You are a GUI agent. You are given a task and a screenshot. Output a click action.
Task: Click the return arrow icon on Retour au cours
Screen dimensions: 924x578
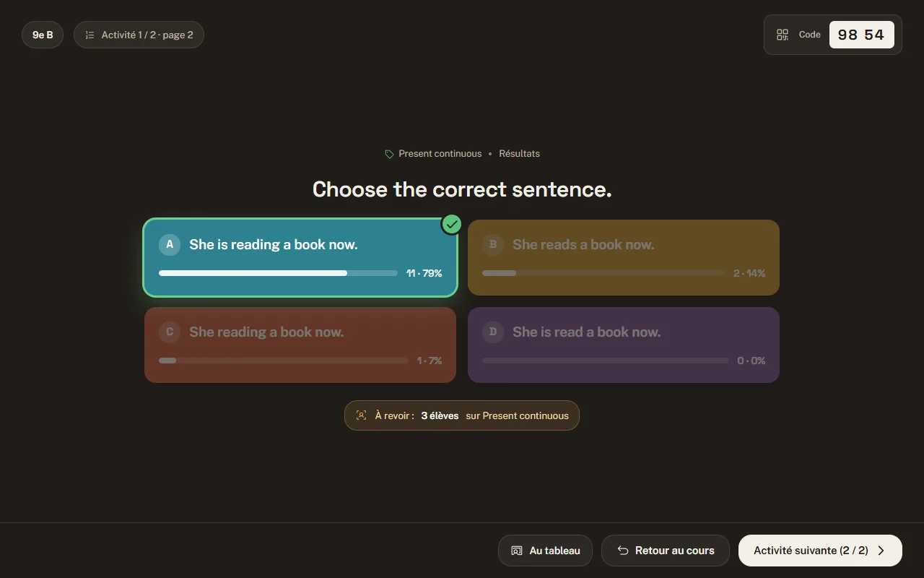pos(623,551)
